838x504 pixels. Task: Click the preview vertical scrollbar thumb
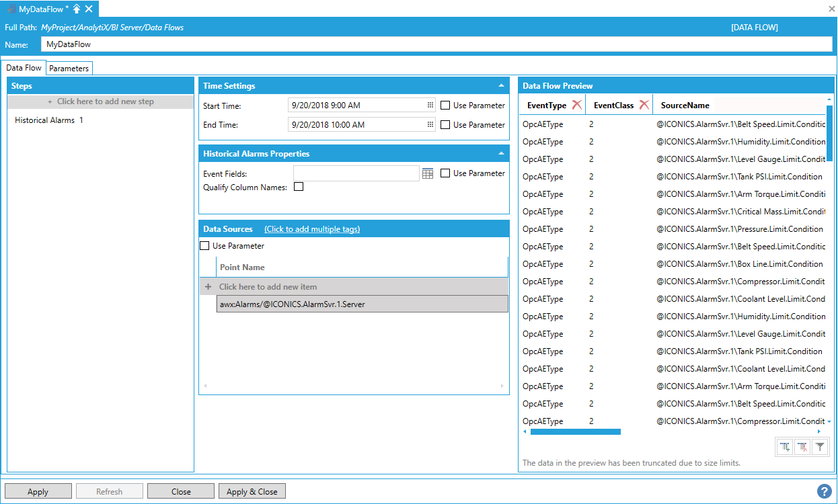coord(829,132)
